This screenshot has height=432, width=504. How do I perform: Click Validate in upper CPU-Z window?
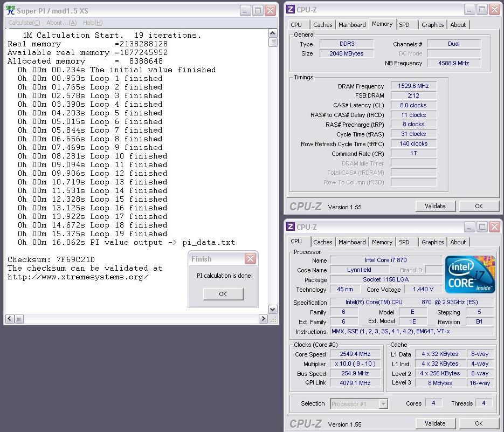pos(435,206)
